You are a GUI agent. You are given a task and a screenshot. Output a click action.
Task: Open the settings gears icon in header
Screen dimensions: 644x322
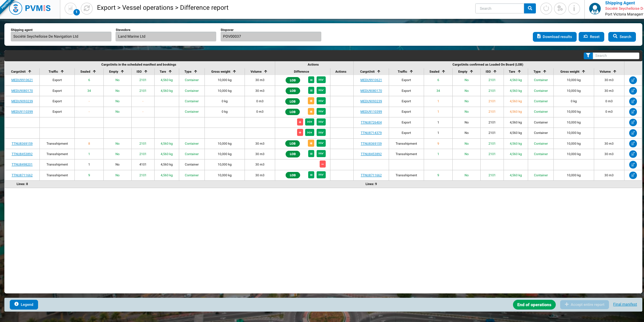pos(560,9)
